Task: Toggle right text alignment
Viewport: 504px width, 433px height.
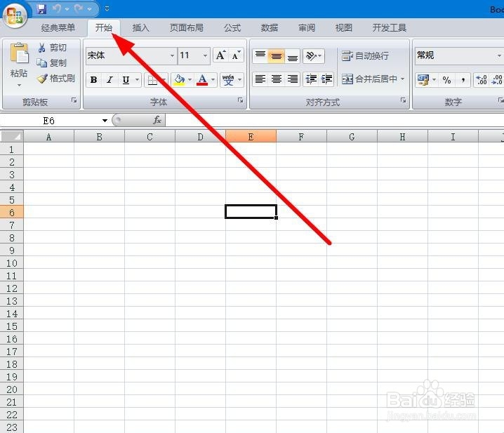Action: tap(292, 79)
